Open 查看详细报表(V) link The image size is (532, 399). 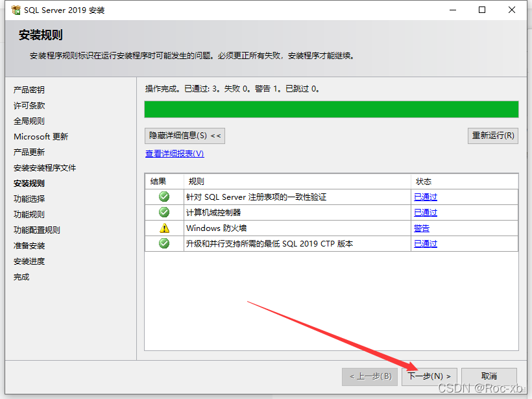click(x=175, y=154)
